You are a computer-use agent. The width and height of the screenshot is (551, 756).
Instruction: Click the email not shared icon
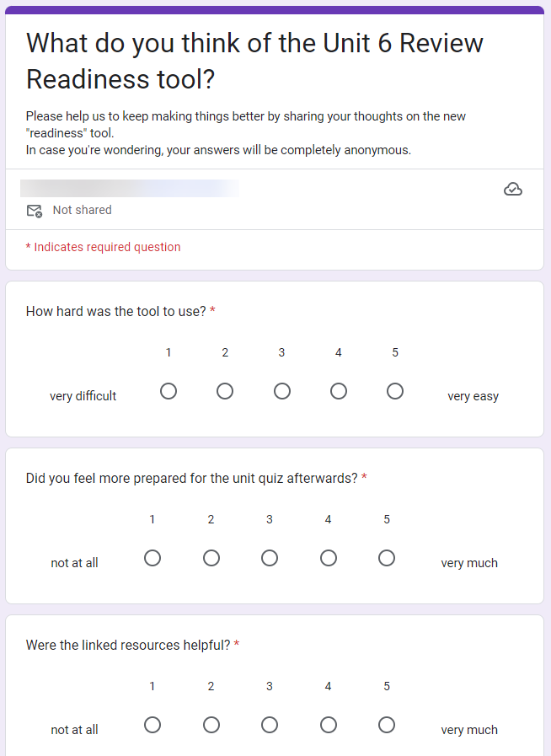35,211
